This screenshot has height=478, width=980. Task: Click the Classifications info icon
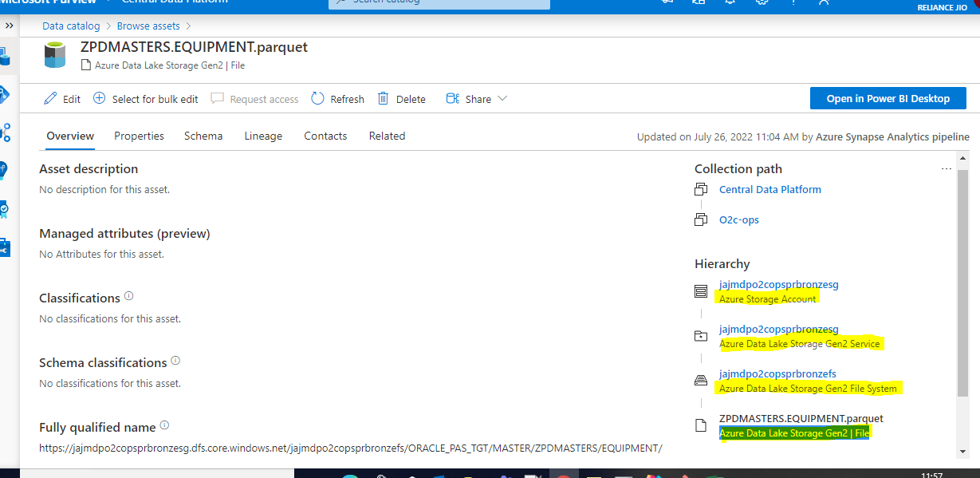coord(129,296)
